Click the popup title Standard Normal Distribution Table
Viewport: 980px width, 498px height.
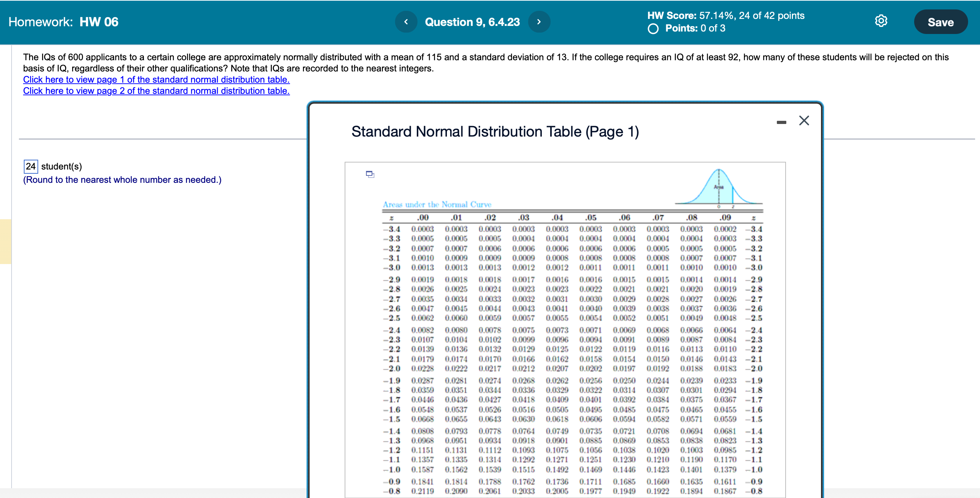pyautogui.click(x=495, y=132)
